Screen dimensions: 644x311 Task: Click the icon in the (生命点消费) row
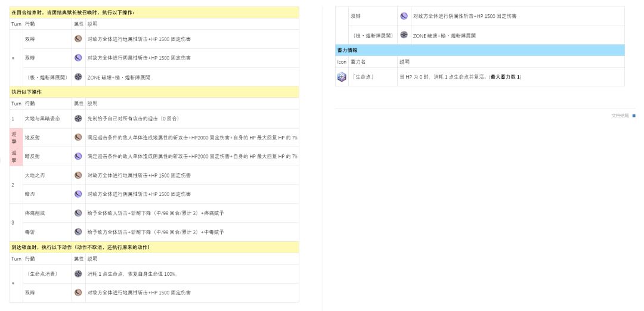tap(78, 274)
